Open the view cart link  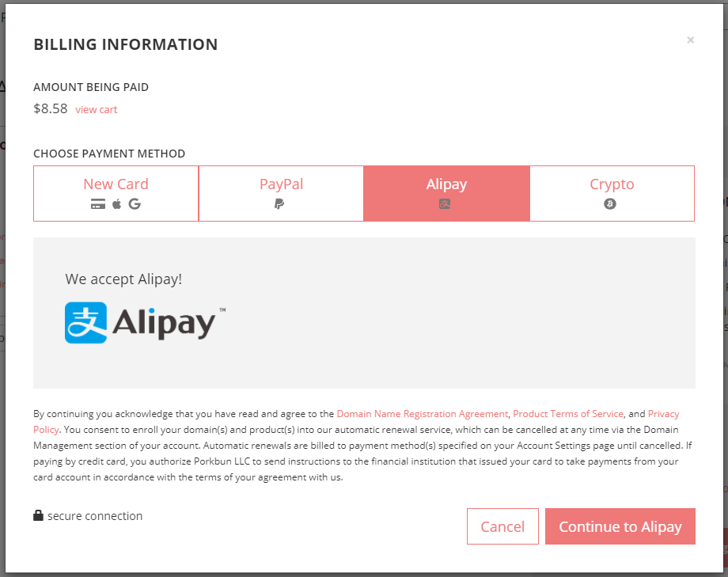[x=97, y=110]
